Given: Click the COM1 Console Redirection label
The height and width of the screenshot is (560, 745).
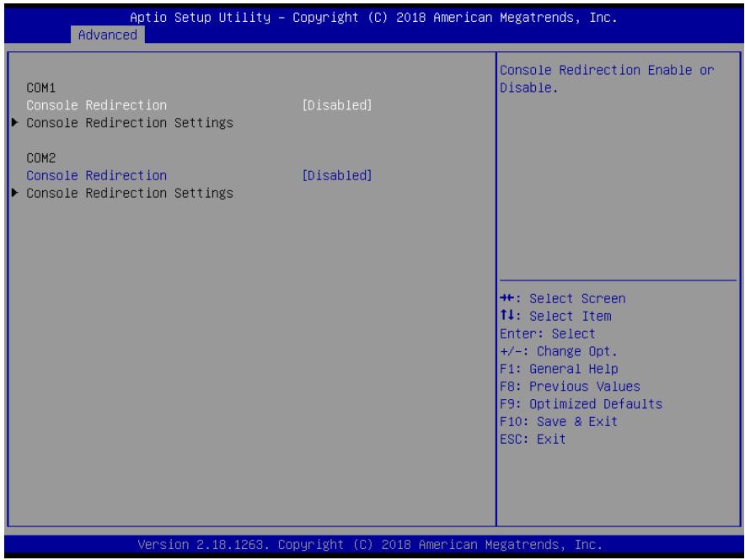Looking at the screenshot, I should click(x=96, y=105).
